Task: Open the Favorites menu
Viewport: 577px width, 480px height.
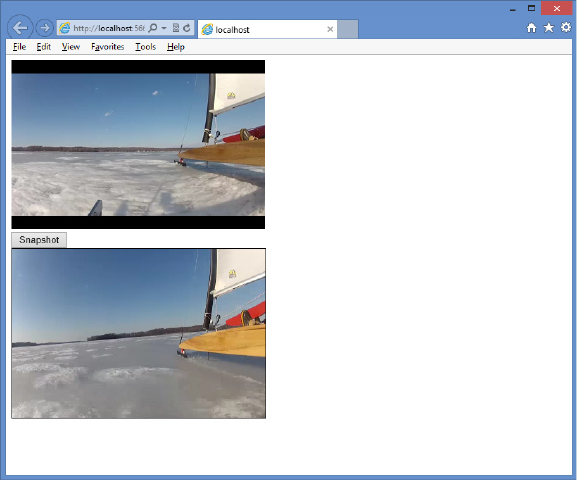Action: pyautogui.click(x=107, y=47)
